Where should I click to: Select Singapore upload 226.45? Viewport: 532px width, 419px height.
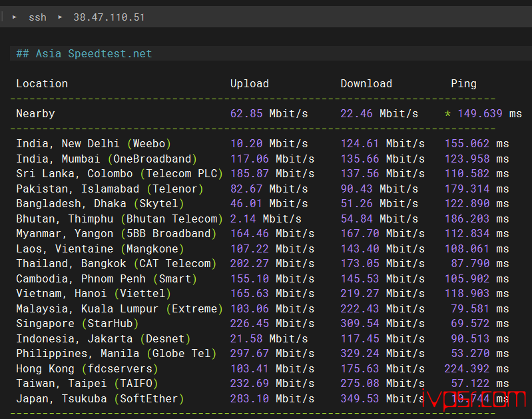250,324
